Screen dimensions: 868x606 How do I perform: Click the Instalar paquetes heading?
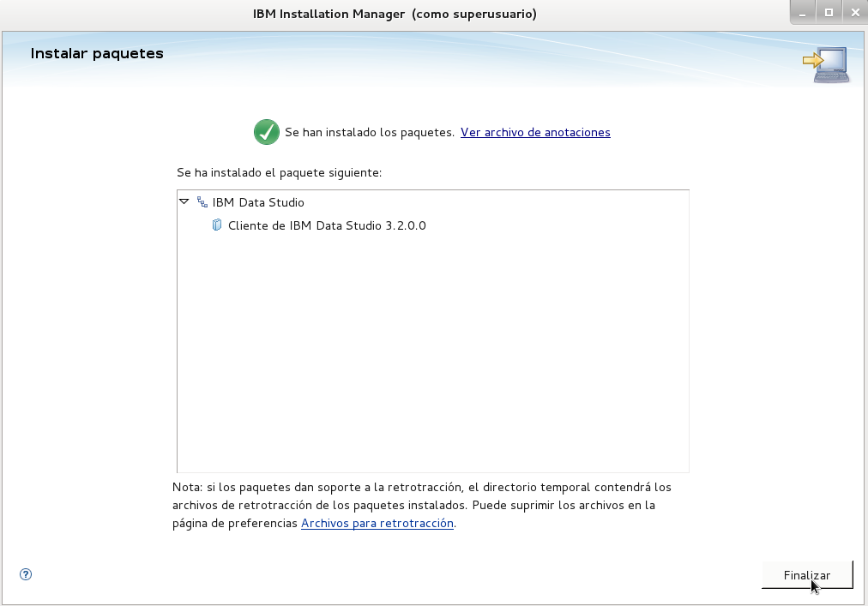(97, 54)
